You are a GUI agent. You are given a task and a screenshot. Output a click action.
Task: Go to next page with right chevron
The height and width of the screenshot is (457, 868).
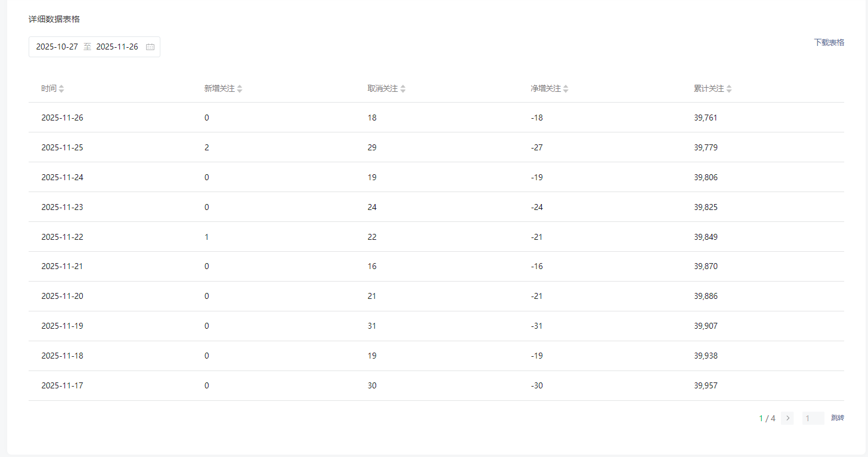coord(788,418)
